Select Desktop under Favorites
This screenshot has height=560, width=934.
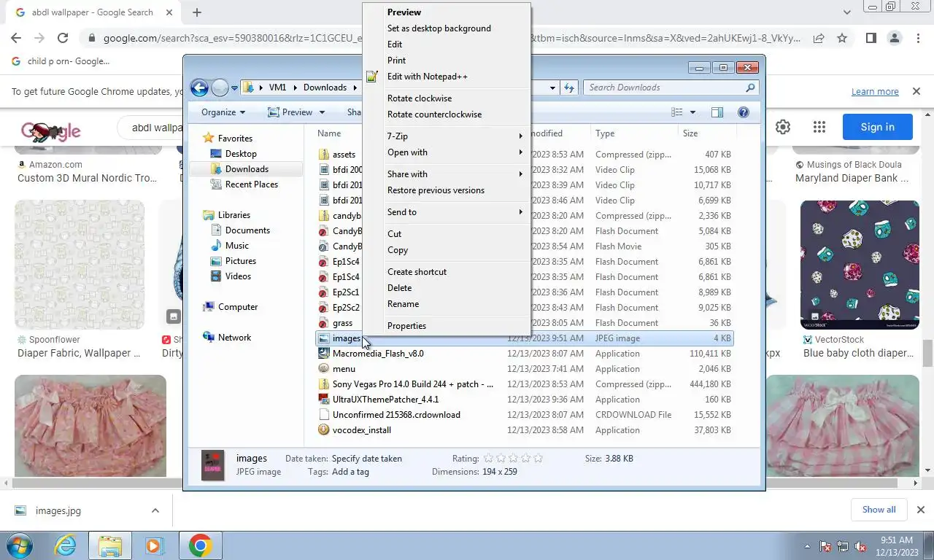(x=241, y=154)
